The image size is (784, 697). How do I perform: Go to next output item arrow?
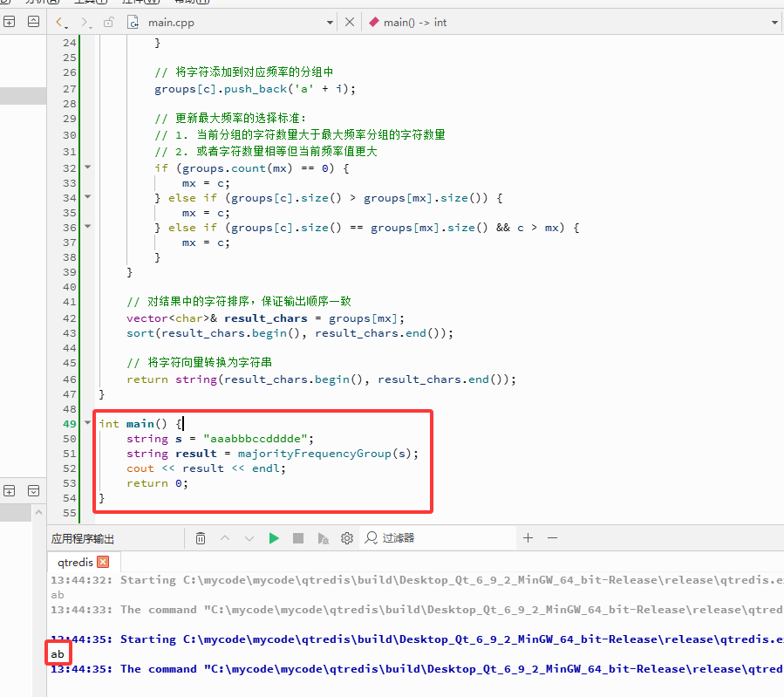(249, 538)
